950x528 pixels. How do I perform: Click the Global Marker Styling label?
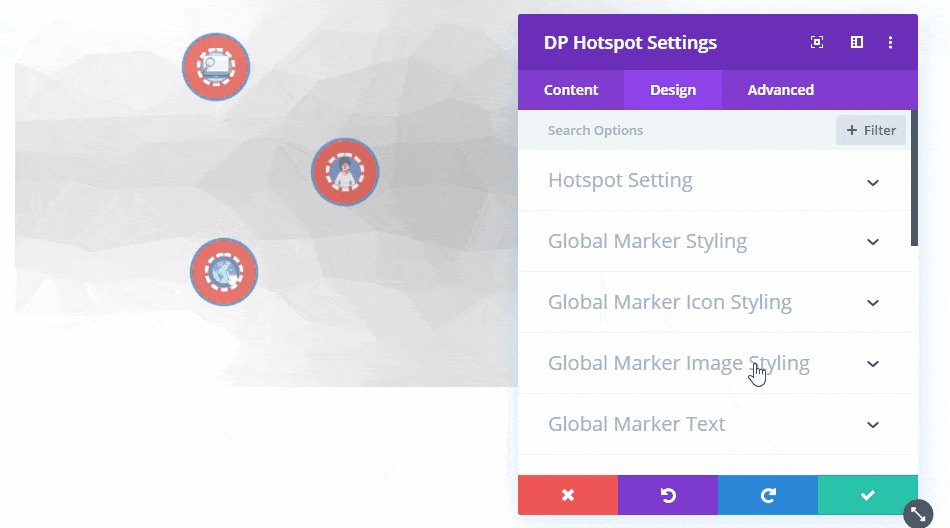[x=647, y=241]
